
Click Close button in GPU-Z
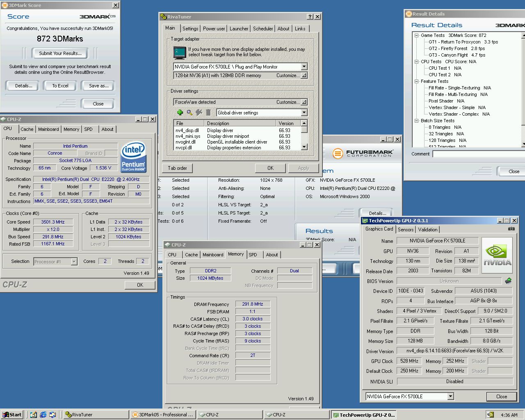(501, 396)
